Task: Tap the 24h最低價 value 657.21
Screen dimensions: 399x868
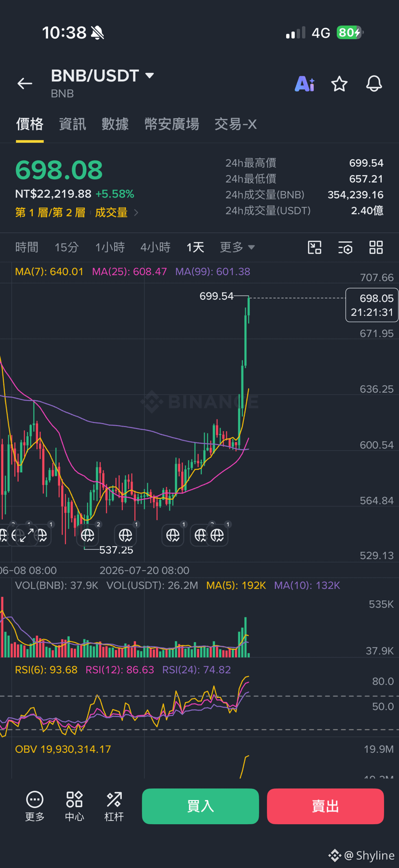Action: [366, 179]
